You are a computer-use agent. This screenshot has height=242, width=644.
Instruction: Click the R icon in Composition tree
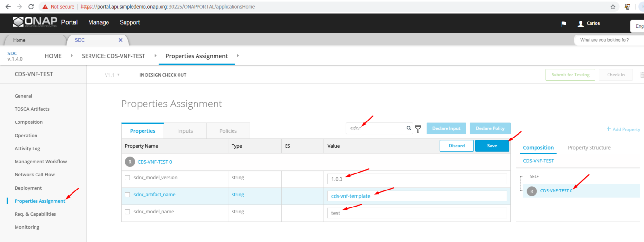pyautogui.click(x=532, y=191)
